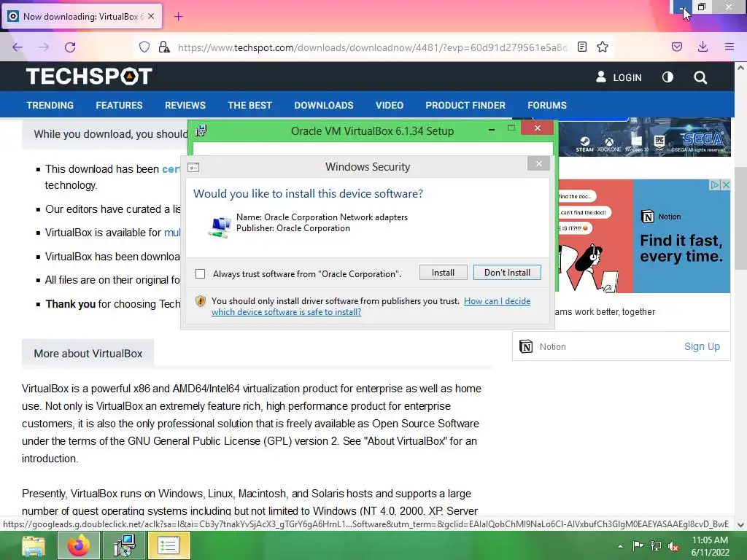747x560 pixels.
Task: Open the tracking protection shield icon
Action: tap(144, 47)
